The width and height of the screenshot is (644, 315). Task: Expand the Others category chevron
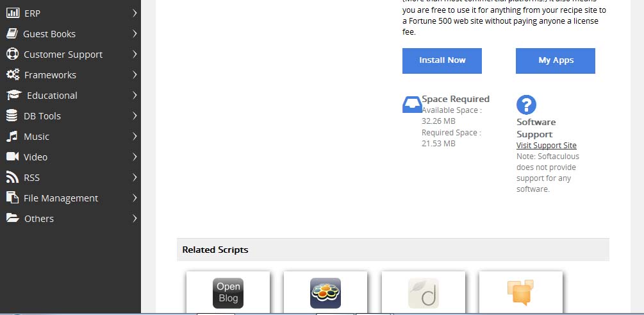point(135,218)
